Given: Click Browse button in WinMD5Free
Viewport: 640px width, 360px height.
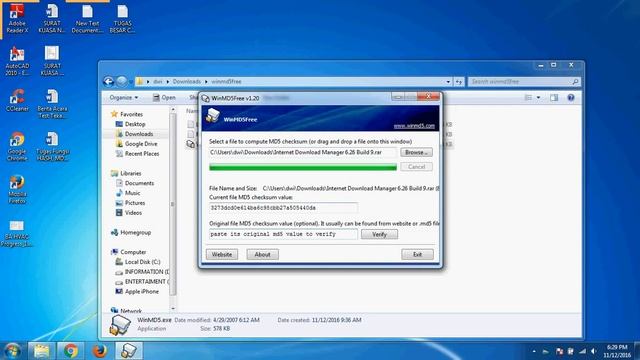Looking at the screenshot, I should click(416, 152).
